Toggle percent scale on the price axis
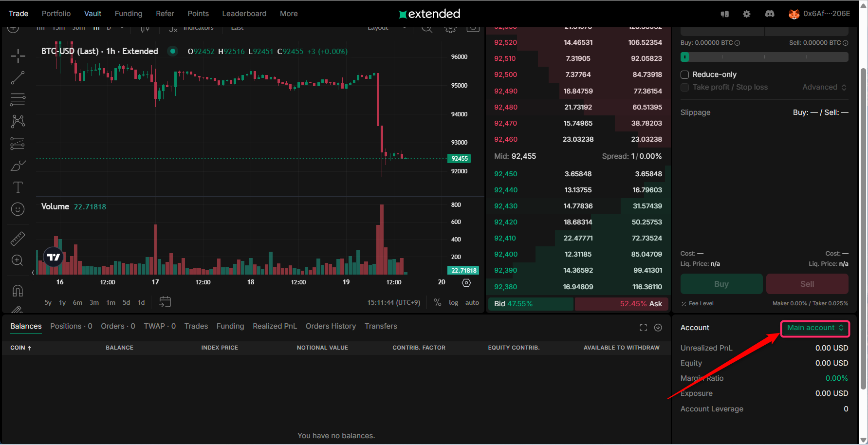The height and width of the screenshot is (445, 868). [437, 302]
